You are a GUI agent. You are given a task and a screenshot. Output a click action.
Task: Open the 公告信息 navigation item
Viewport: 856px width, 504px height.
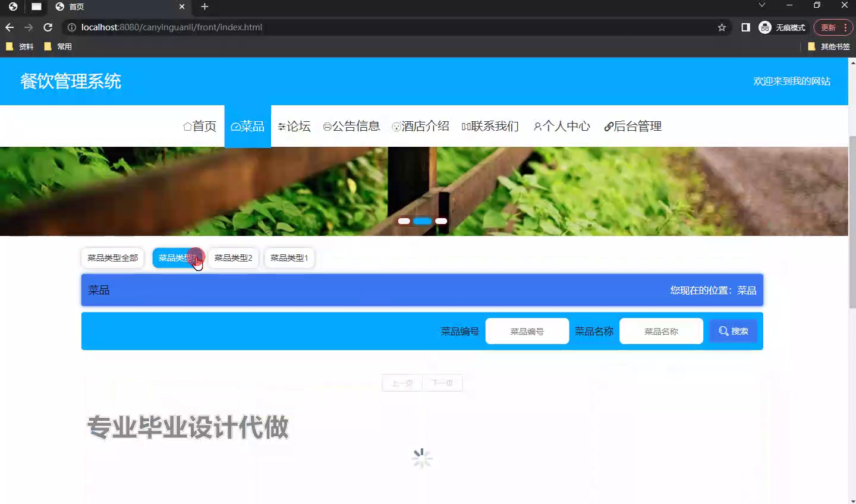[x=351, y=126]
